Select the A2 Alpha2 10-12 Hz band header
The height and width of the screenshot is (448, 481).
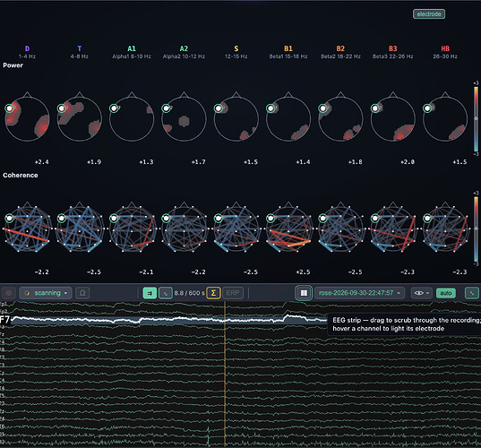pyautogui.click(x=184, y=52)
